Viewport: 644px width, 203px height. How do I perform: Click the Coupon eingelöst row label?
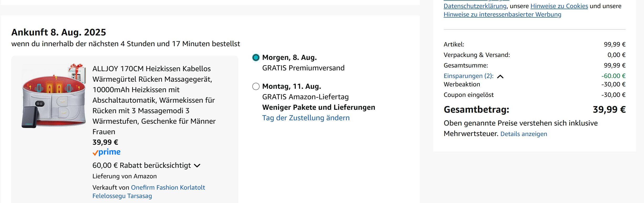click(468, 95)
